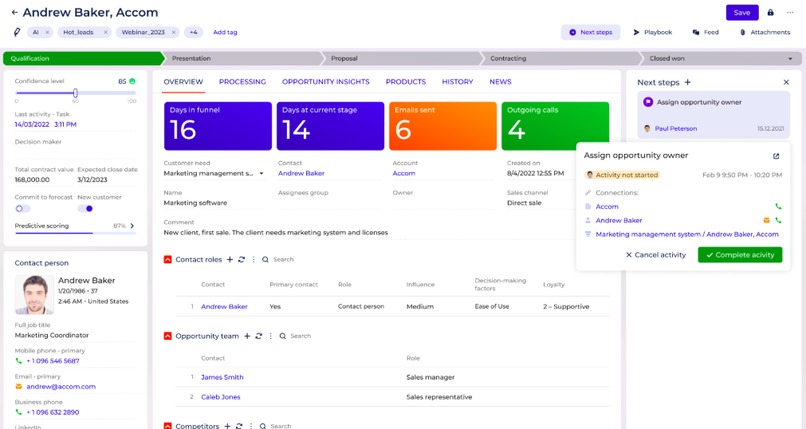Go back using the arrow beside Andrew Baker, Accom
This screenshot has width=806, height=429.
coord(14,12)
